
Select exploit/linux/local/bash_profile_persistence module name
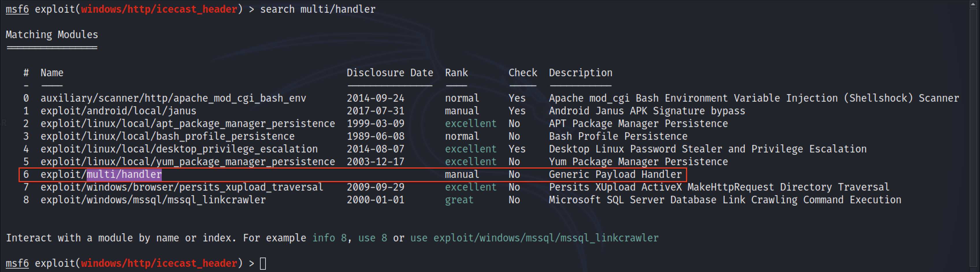(167, 136)
